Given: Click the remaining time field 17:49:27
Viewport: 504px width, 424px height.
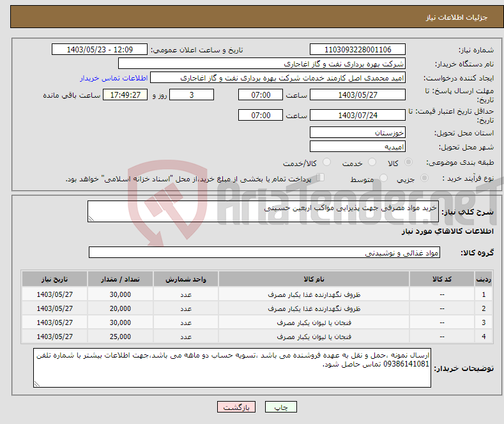Looking at the screenshot, I should pyautogui.click(x=125, y=95).
